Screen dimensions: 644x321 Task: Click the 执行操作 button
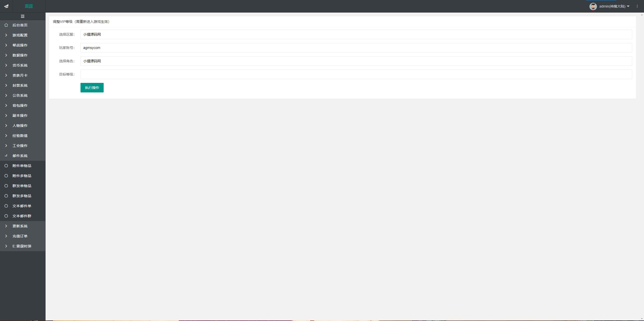click(x=92, y=88)
